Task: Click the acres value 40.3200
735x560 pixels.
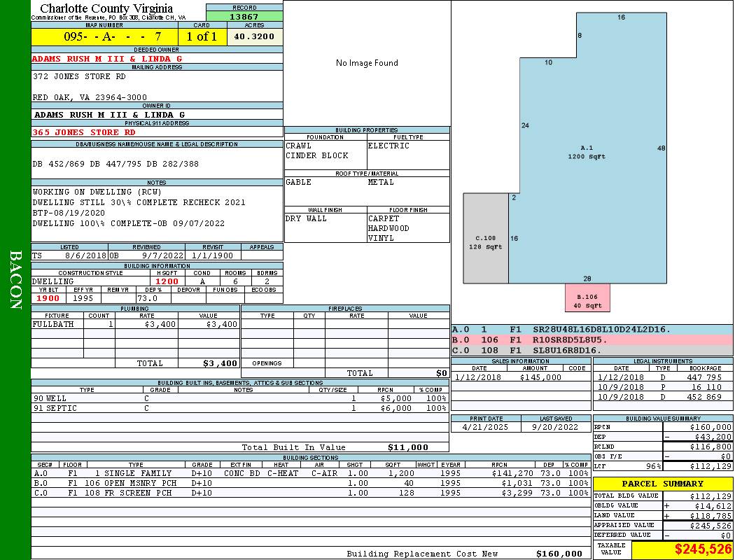Action: tap(255, 36)
